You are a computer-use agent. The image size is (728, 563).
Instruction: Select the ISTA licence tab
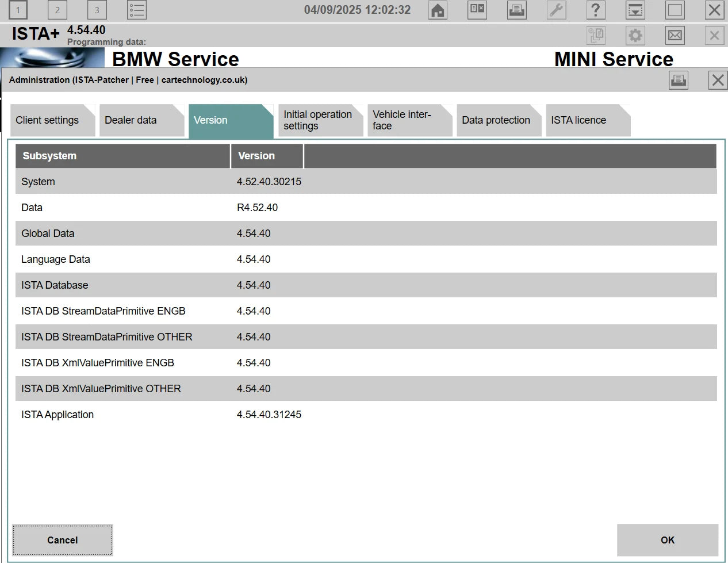tap(578, 120)
